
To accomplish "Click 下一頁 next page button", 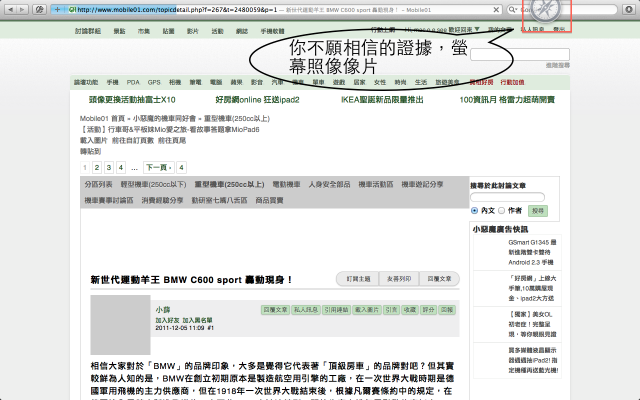I will click(159, 167).
